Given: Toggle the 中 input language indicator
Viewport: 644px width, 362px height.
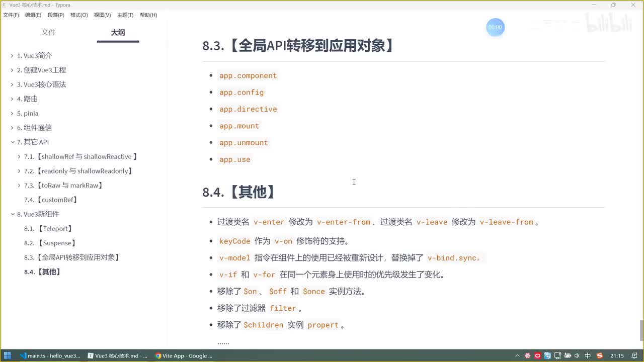Looking at the screenshot, I should pos(588,355).
